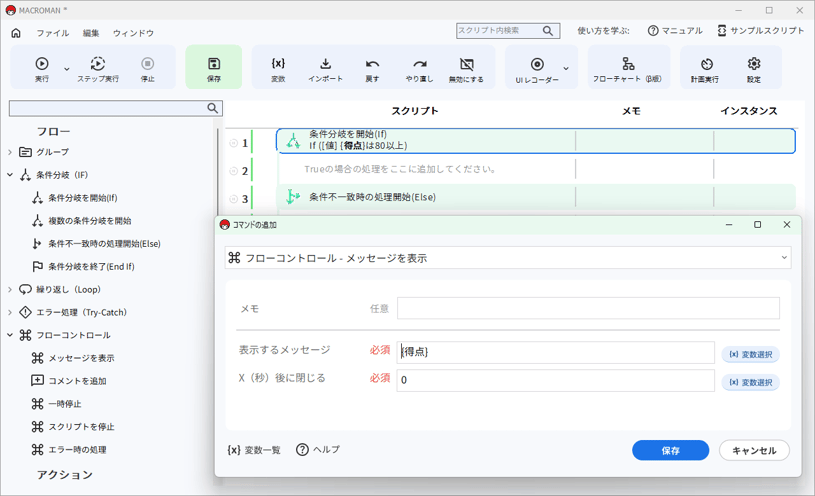Toggle the row 3 collapse circle
Viewport: 815px width, 496px height.
point(234,199)
